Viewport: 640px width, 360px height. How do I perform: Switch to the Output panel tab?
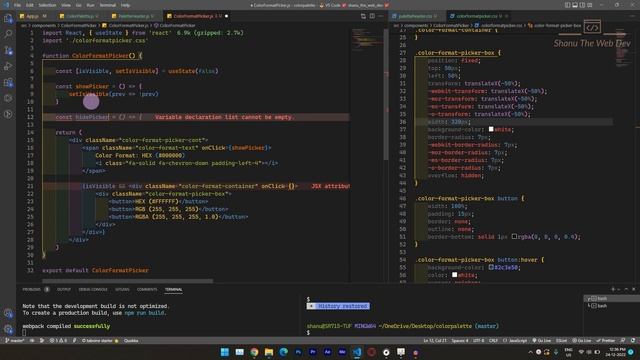[x=64, y=289]
